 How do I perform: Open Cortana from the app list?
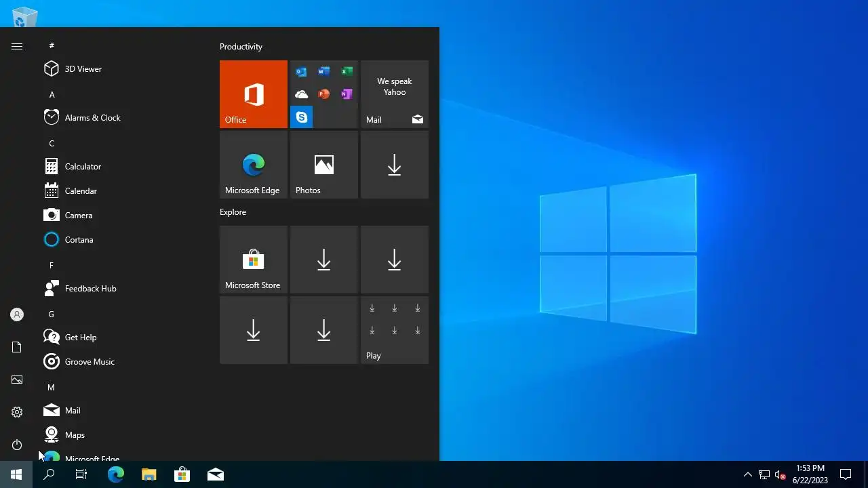(122, 240)
